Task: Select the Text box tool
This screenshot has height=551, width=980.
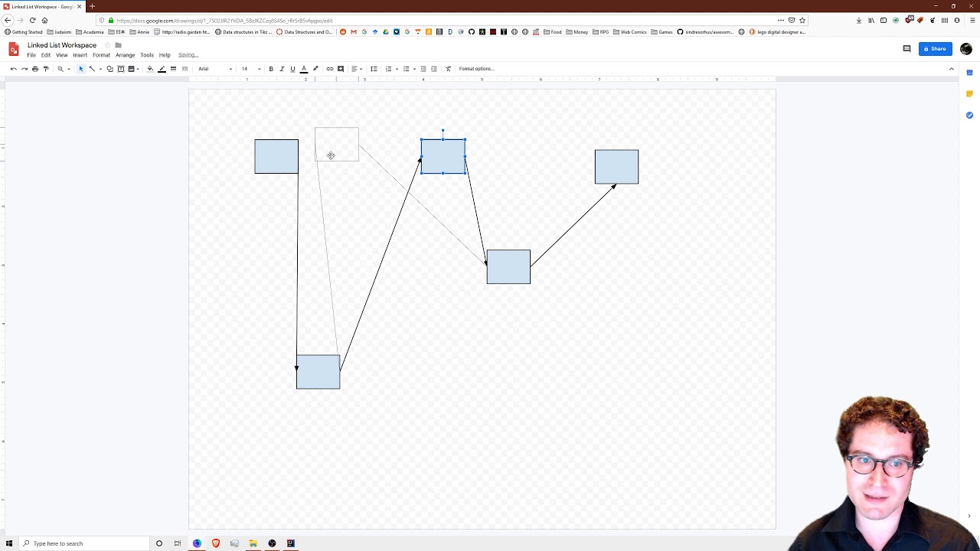Action: pyautogui.click(x=121, y=69)
